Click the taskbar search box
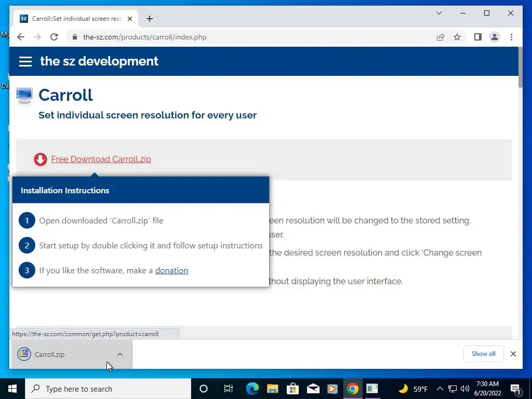 (108, 389)
